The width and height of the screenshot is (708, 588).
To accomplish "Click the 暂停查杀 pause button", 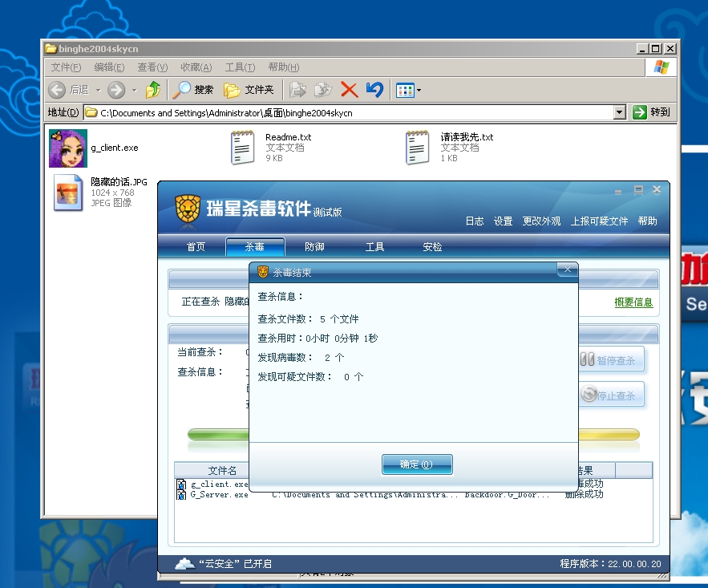I will point(611,360).
